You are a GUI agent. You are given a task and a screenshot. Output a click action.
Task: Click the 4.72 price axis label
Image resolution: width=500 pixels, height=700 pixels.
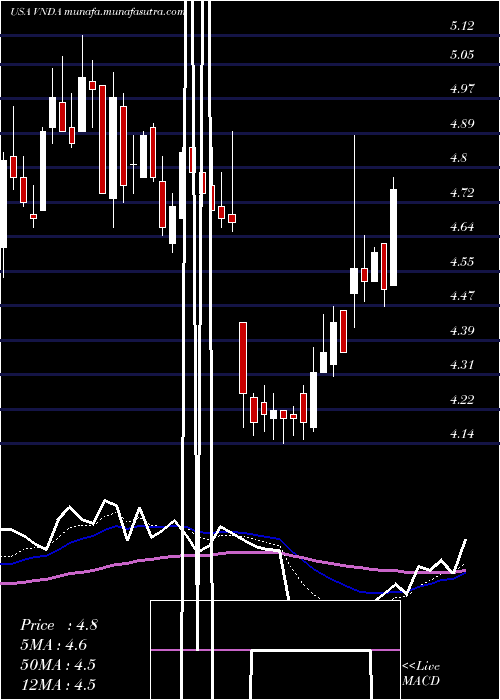(x=462, y=193)
